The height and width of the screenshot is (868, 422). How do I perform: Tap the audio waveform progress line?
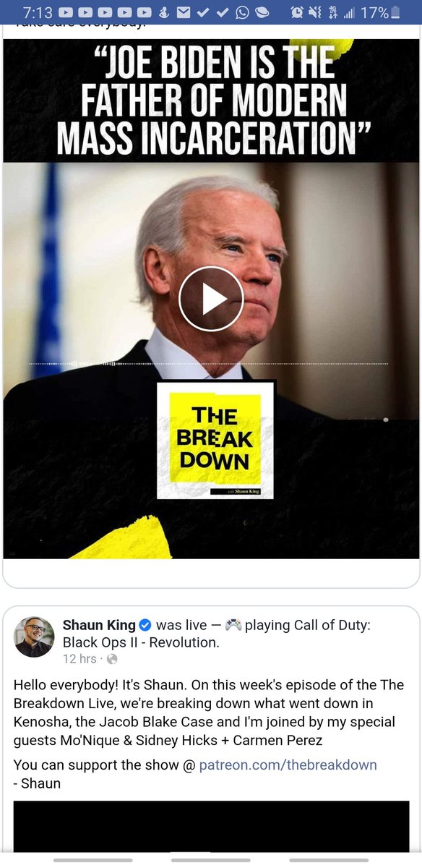pyautogui.click(x=208, y=363)
